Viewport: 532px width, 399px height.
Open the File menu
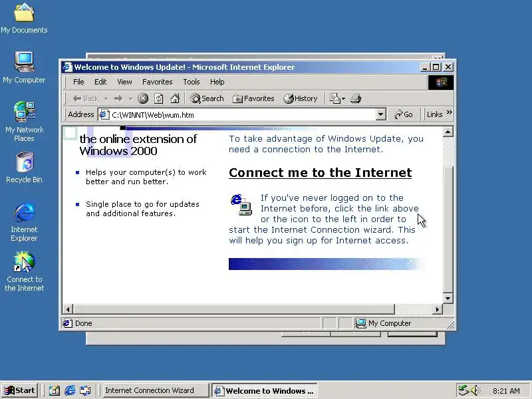pyautogui.click(x=78, y=82)
